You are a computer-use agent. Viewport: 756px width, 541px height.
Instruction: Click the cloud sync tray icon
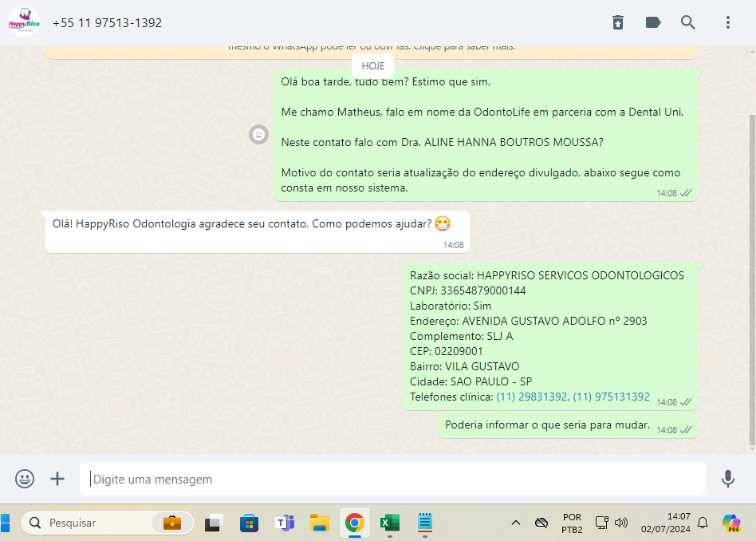tap(541, 523)
